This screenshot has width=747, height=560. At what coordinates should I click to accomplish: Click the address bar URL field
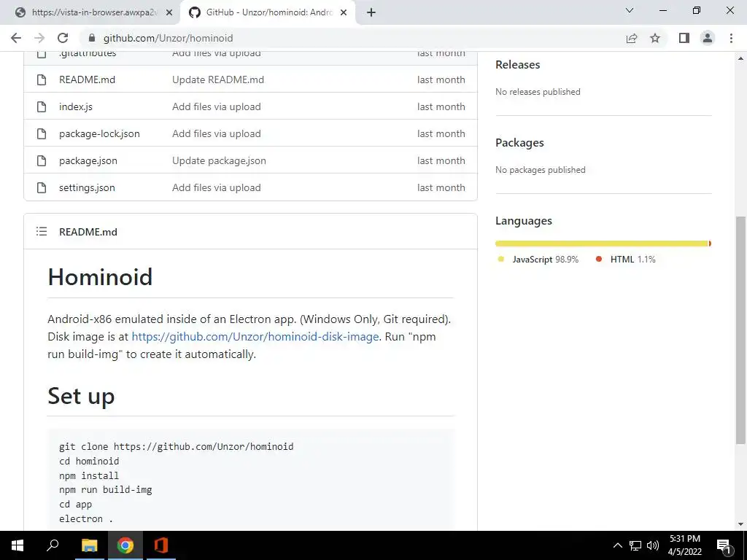[x=352, y=38]
